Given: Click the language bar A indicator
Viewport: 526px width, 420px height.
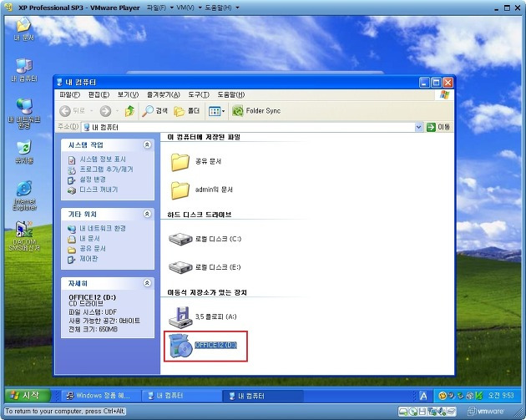Looking at the screenshot, I should pyautogui.click(x=423, y=396).
